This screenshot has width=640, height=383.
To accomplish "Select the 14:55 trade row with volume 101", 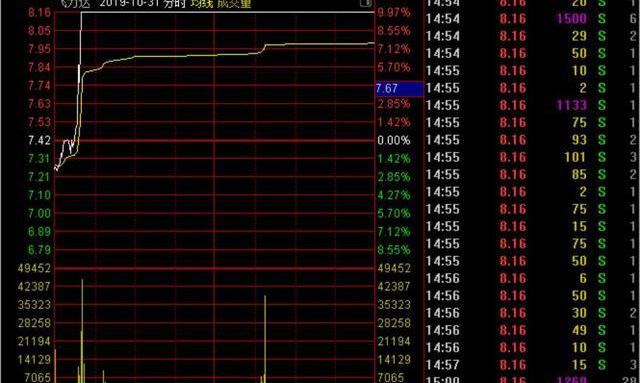I will 532,157.
